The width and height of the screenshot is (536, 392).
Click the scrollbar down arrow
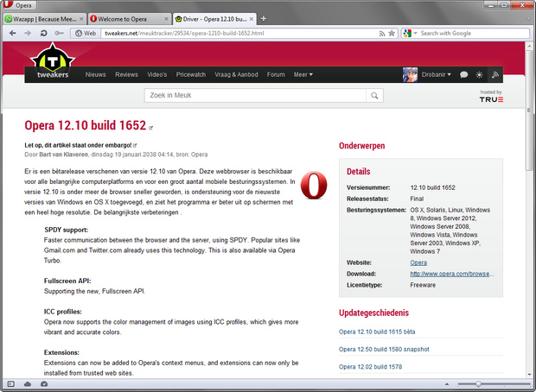coord(529,374)
